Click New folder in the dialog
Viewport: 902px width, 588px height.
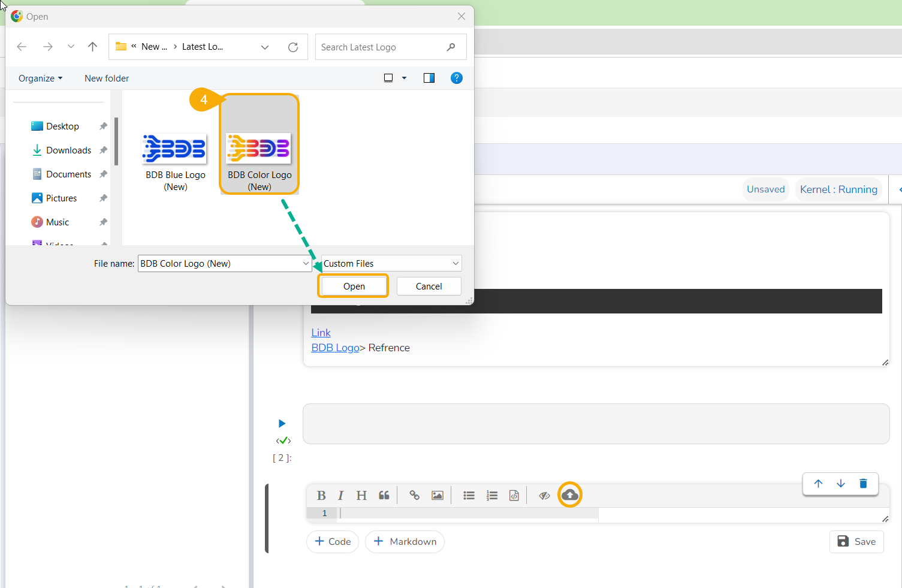(x=107, y=78)
